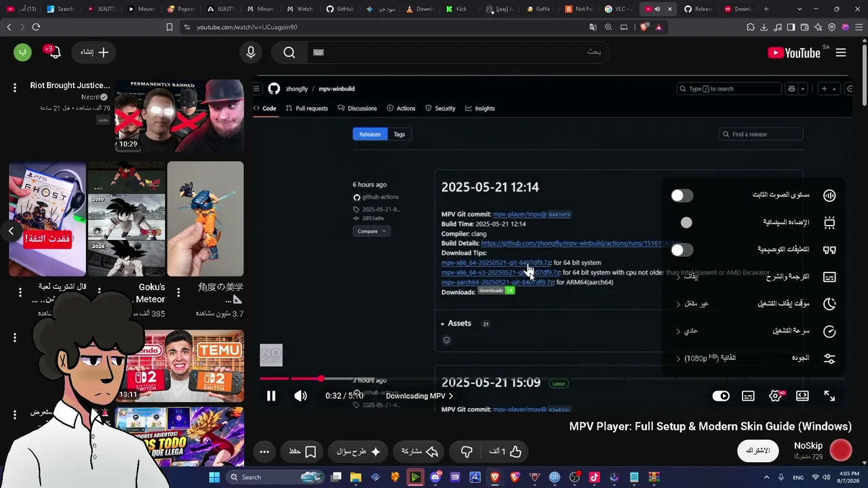Open the Create button in YouTube header
Viewport: 868px width, 488px height.
pyautogui.click(x=95, y=52)
